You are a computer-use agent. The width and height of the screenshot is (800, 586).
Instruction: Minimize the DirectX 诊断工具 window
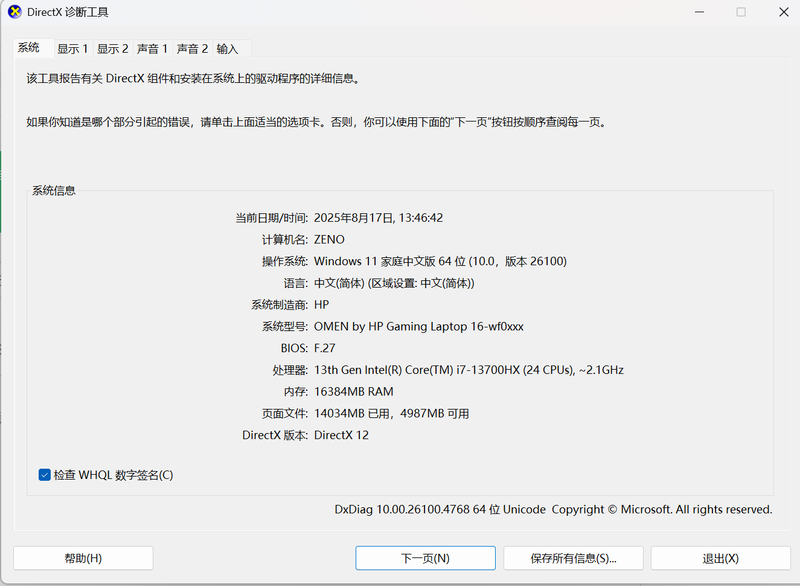point(695,12)
